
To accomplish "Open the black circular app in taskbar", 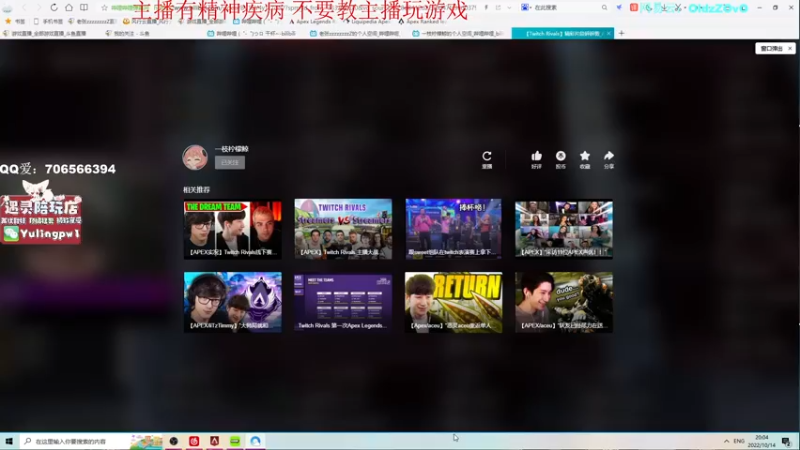I will coord(173,441).
